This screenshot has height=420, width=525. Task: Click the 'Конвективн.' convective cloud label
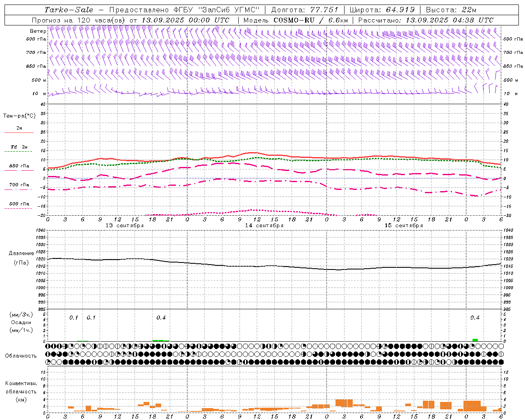pyautogui.click(x=21, y=383)
